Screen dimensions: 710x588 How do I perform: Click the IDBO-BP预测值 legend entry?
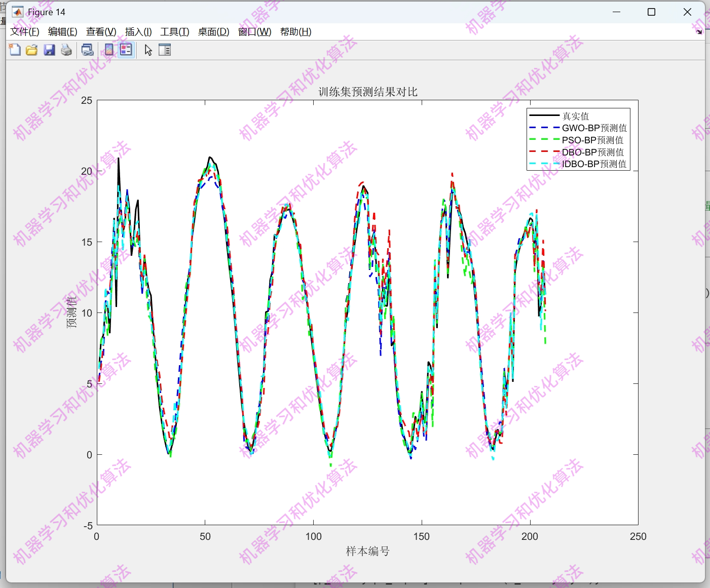point(594,164)
